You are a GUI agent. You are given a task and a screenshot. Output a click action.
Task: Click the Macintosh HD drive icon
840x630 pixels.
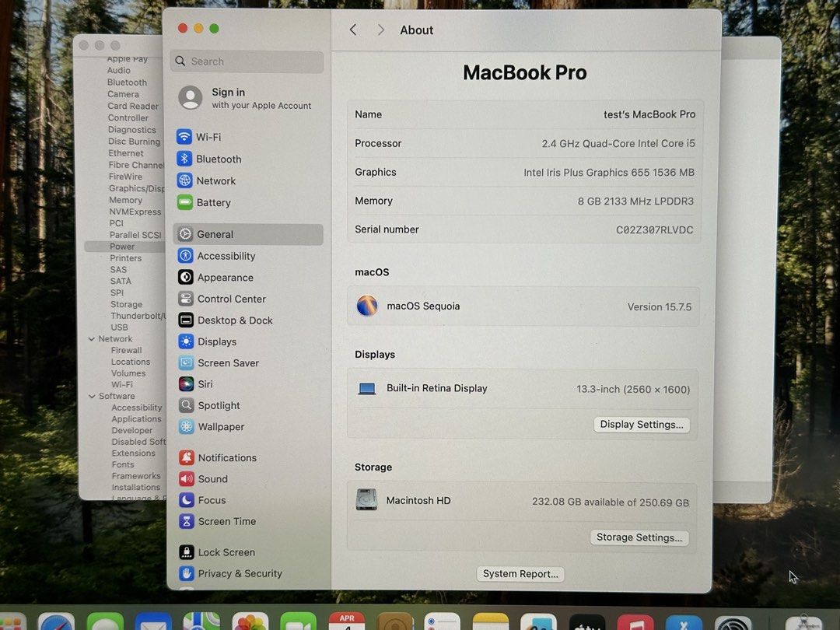point(366,499)
